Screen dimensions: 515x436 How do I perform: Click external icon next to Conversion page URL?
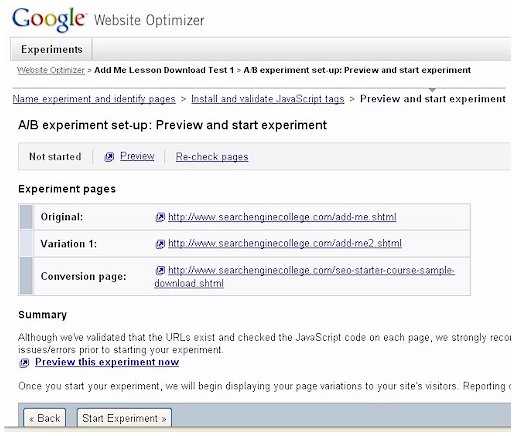click(160, 270)
